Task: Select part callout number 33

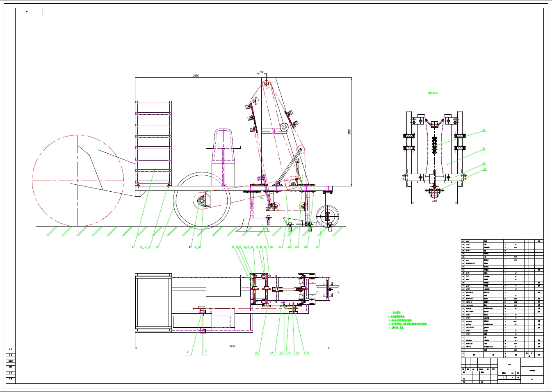Action: 484,163
